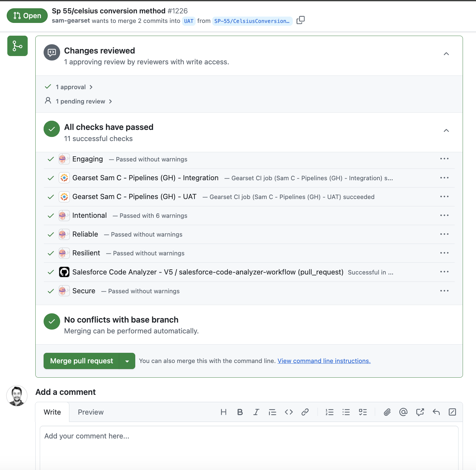The image size is (476, 470).
Task: Collapse the All checks have passed section
Action: (x=446, y=131)
